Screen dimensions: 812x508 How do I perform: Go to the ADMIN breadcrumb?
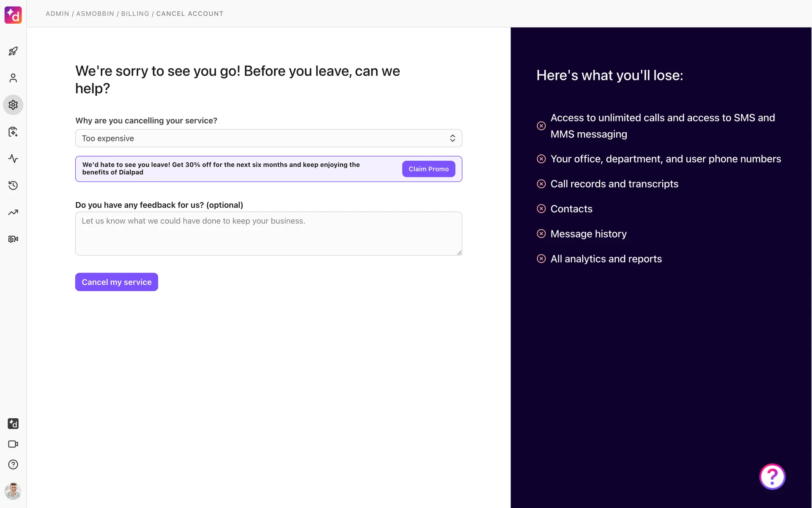[58, 14]
